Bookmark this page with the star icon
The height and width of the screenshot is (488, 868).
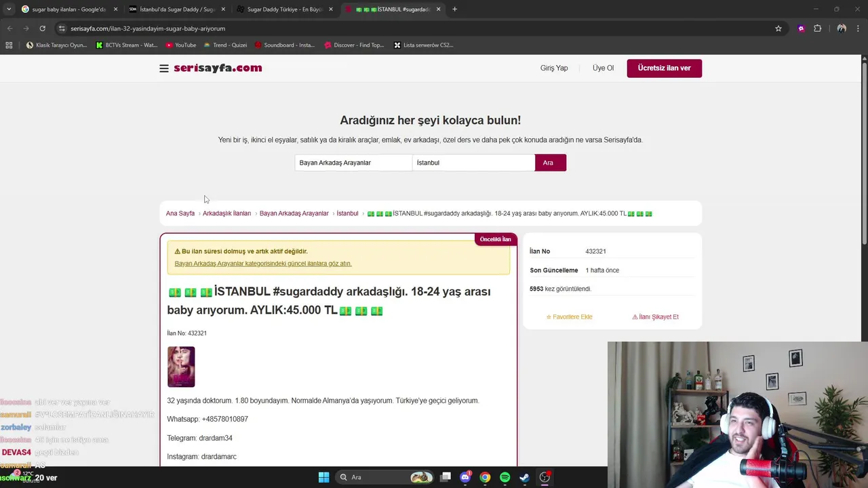click(x=778, y=28)
